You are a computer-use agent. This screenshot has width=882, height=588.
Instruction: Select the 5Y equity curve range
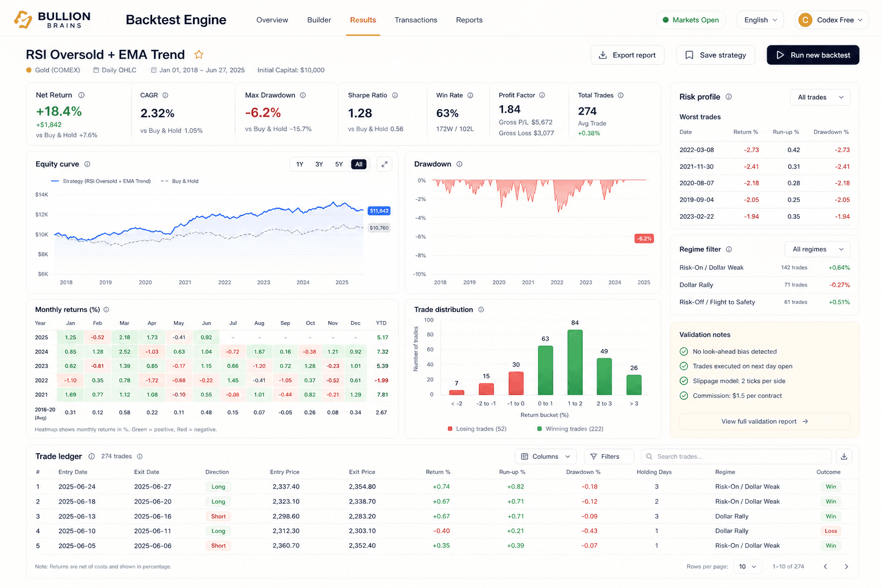pos(339,164)
